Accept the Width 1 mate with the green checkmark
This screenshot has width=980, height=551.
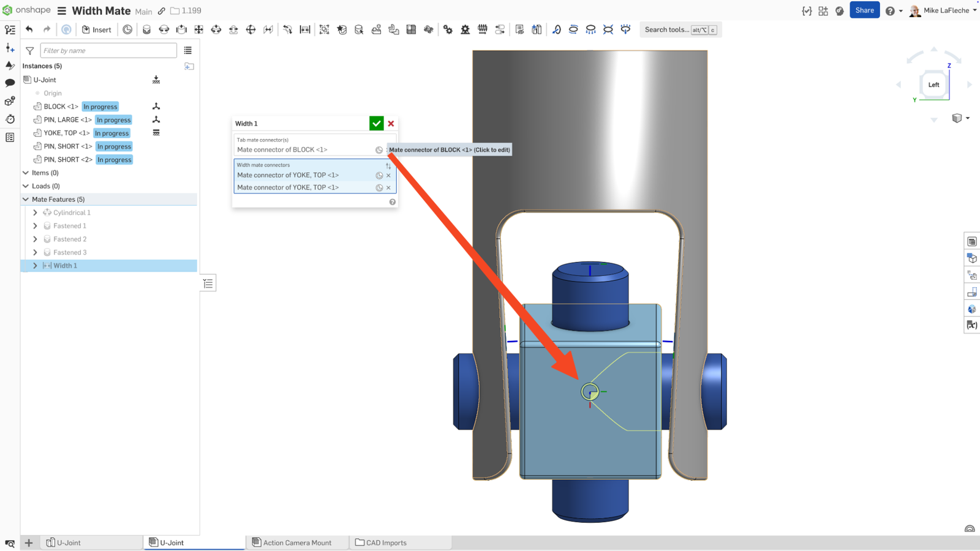(376, 123)
